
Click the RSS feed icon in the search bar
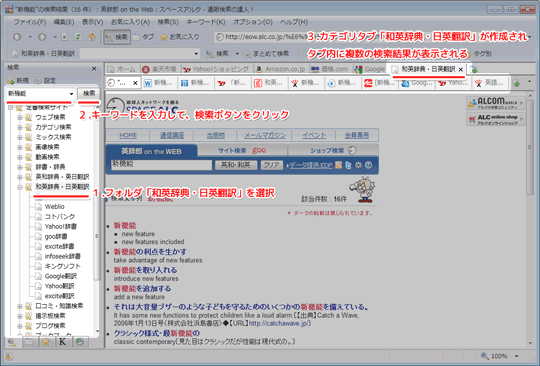point(339,165)
